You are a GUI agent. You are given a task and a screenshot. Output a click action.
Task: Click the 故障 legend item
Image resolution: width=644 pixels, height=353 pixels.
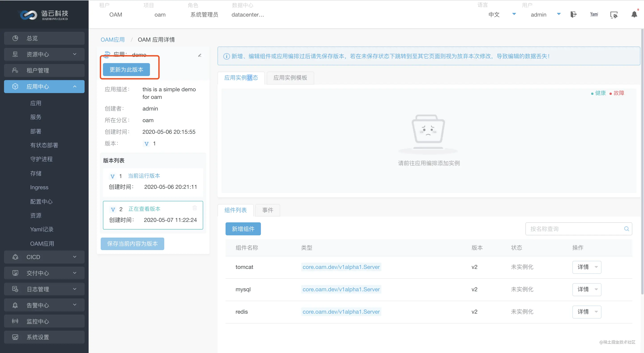coord(617,93)
